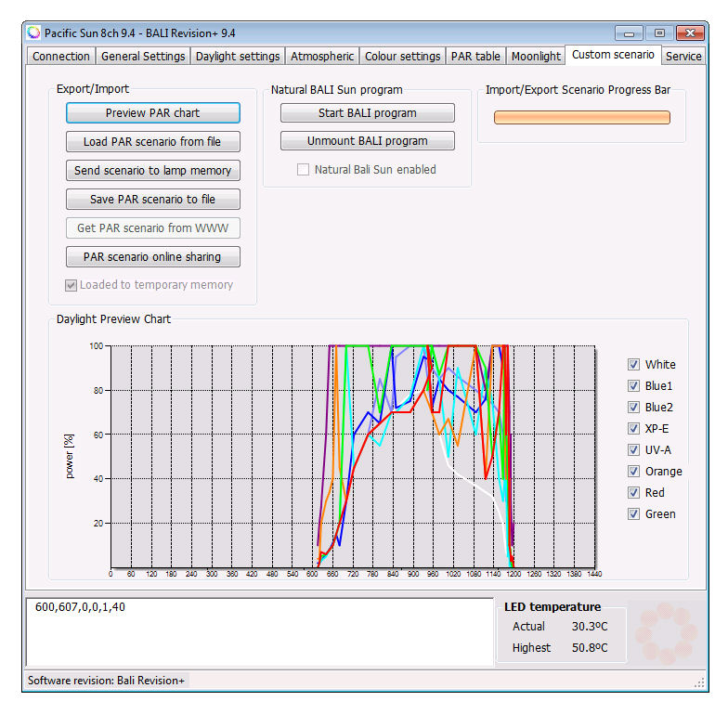Image resolution: width=728 pixels, height=714 pixels.
Task: Click the Import/Export scenario progress bar
Action: click(x=581, y=118)
